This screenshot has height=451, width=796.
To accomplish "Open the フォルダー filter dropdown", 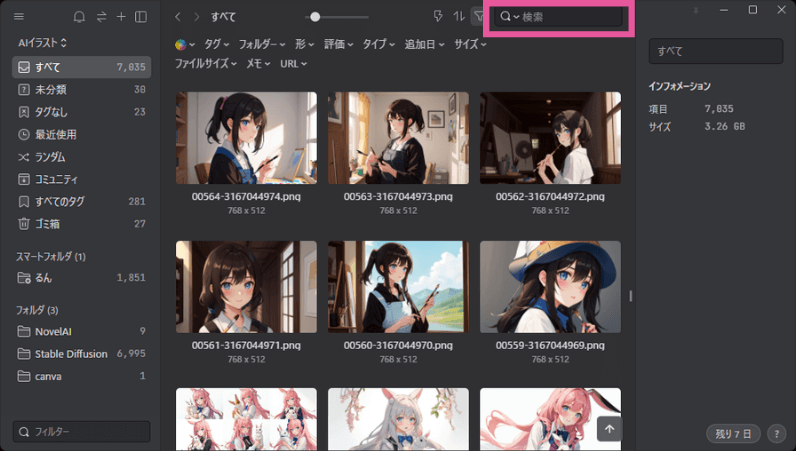I will (262, 45).
